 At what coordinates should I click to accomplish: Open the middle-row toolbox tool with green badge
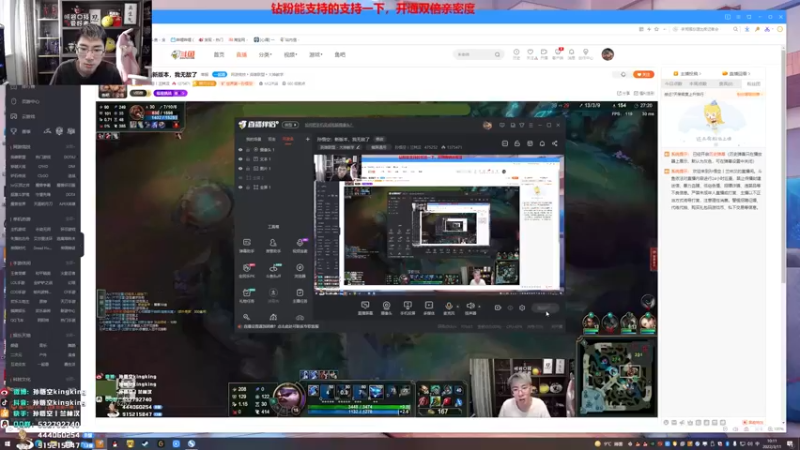(273, 270)
